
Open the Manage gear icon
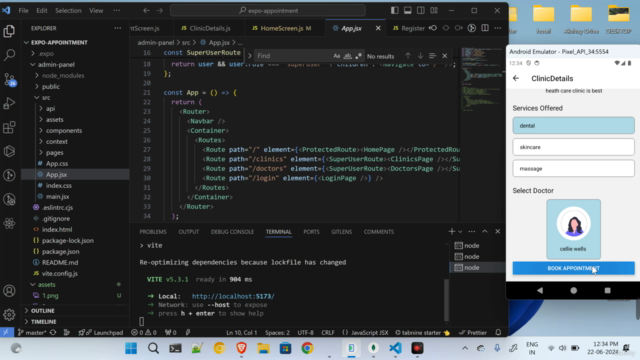9,315
